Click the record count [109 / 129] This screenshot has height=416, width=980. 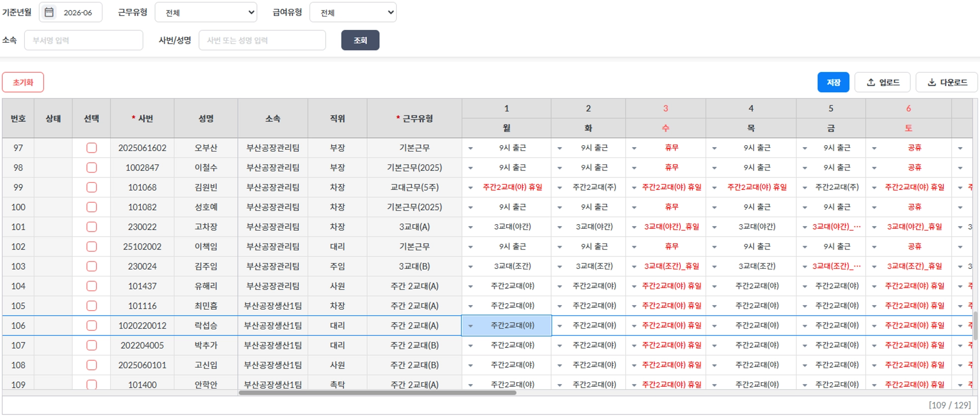949,405
